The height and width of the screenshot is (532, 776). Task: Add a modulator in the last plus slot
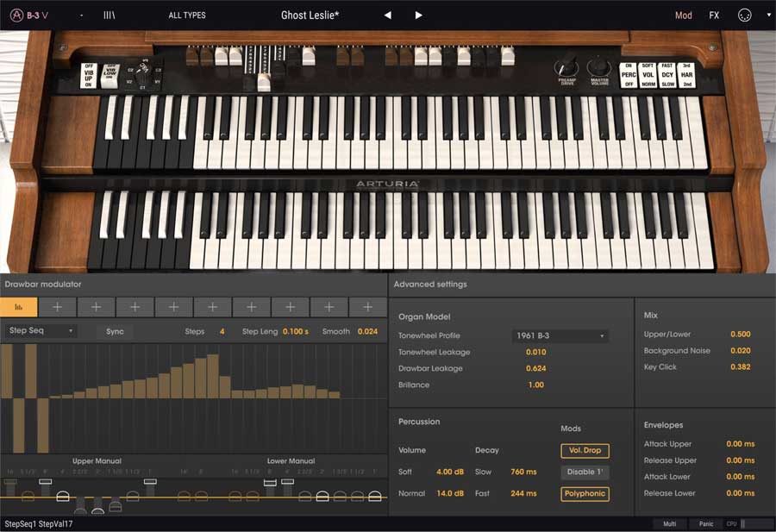[x=367, y=307]
